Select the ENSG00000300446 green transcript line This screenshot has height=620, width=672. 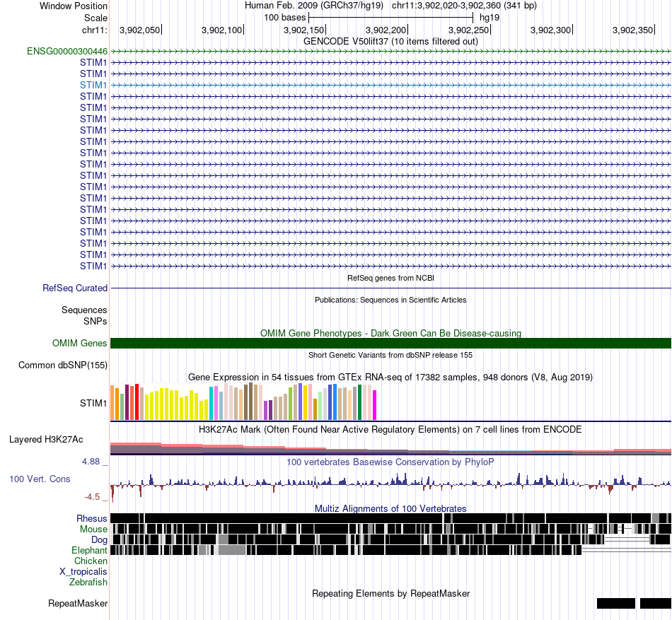391,52
